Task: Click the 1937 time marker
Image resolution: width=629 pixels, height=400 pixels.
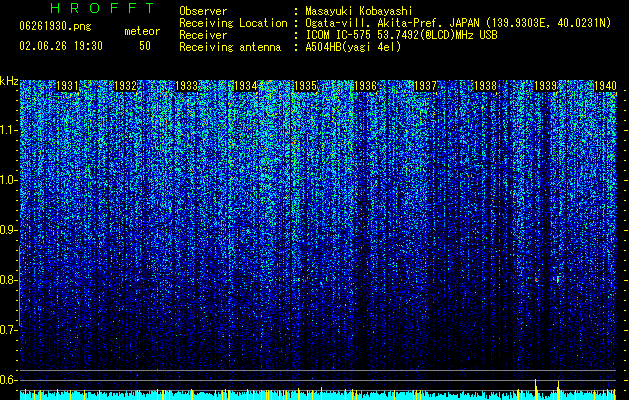Action: tap(425, 86)
